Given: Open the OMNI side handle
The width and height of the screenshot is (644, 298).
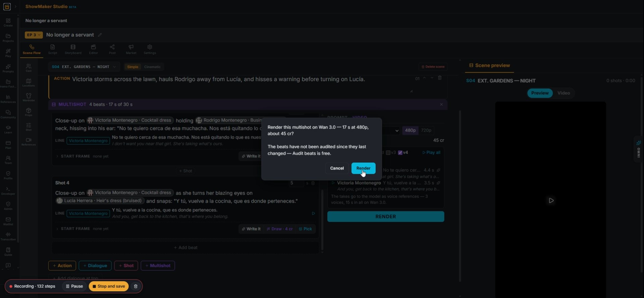Looking at the screenshot, I should [x=639, y=149].
